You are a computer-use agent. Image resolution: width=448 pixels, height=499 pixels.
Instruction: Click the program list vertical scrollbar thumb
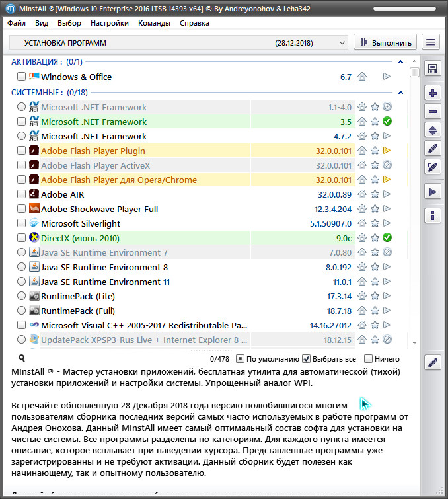414,72
